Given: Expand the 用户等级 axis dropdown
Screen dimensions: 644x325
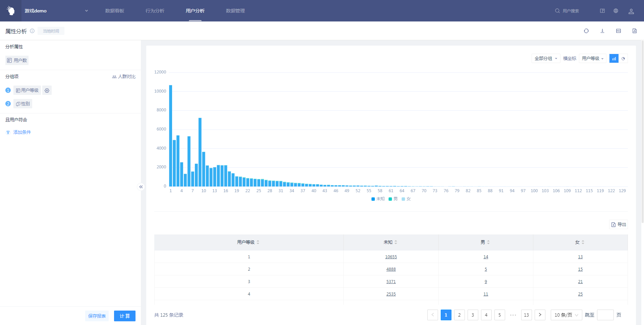Looking at the screenshot, I should click(x=592, y=58).
